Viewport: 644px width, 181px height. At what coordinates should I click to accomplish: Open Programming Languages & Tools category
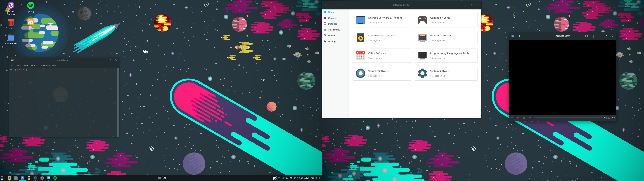tap(446, 55)
